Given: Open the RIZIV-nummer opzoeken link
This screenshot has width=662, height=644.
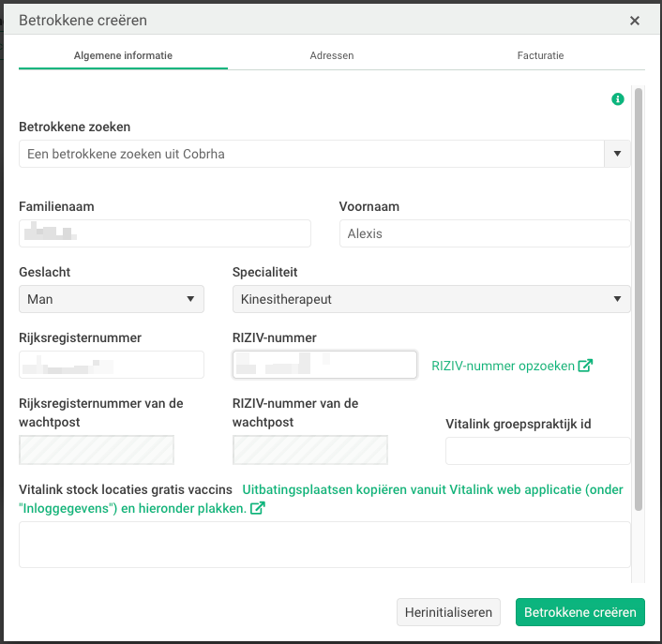Looking at the screenshot, I should (503, 366).
